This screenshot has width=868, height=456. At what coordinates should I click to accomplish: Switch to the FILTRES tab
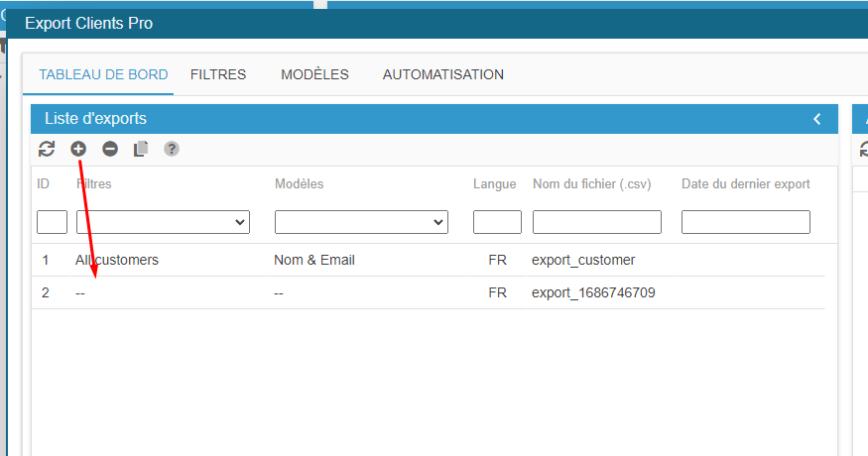pyautogui.click(x=218, y=74)
